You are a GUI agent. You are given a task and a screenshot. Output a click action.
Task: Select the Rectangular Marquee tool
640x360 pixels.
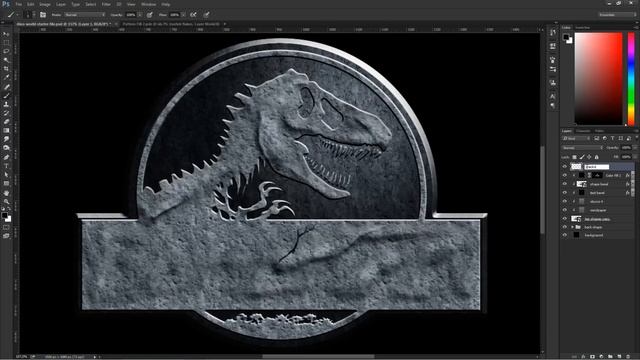[6, 42]
